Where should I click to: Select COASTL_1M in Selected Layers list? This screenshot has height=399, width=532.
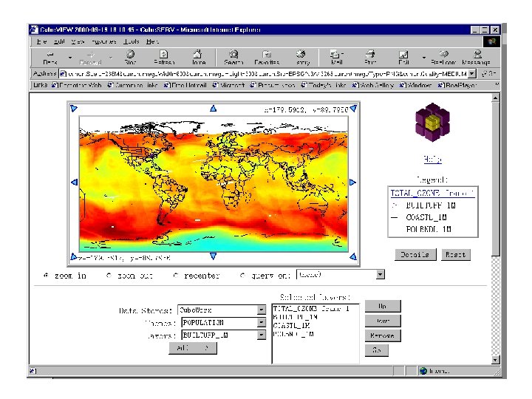291,325
